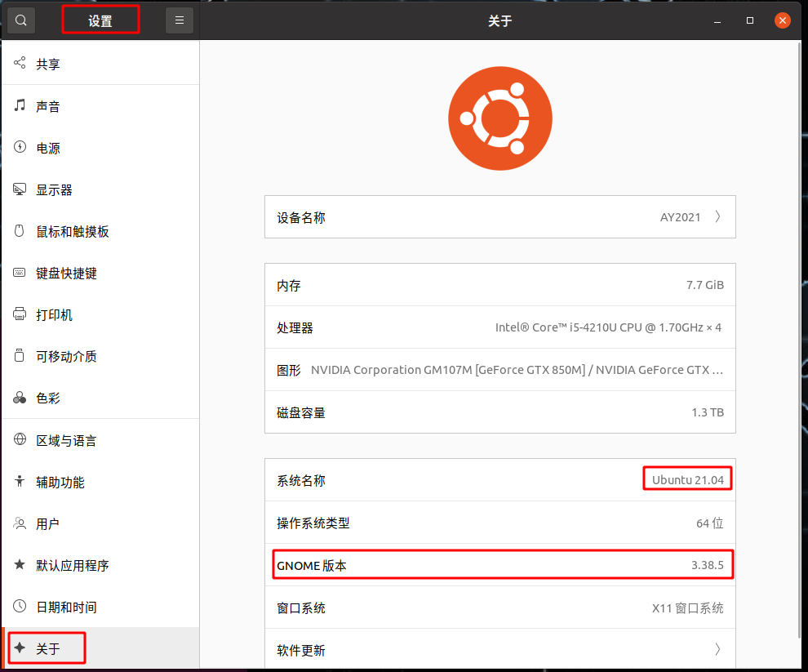Open 区域与语言 settings

point(100,440)
